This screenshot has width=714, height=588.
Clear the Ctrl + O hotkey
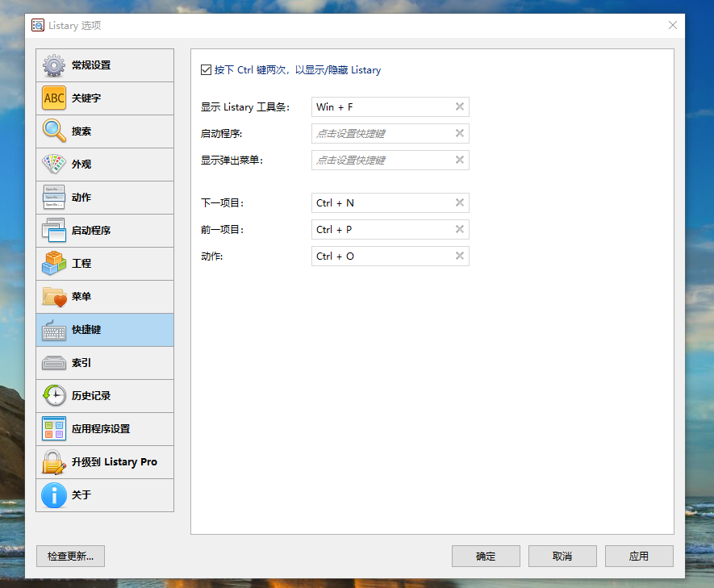459,256
